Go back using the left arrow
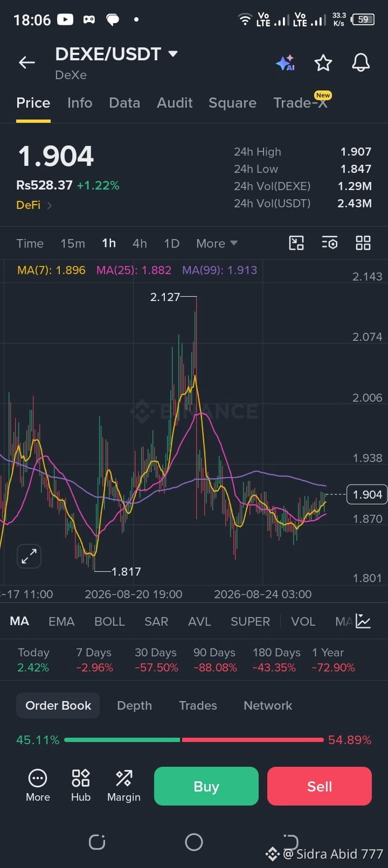This screenshot has width=388, height=868. click(x=26, y=62)
